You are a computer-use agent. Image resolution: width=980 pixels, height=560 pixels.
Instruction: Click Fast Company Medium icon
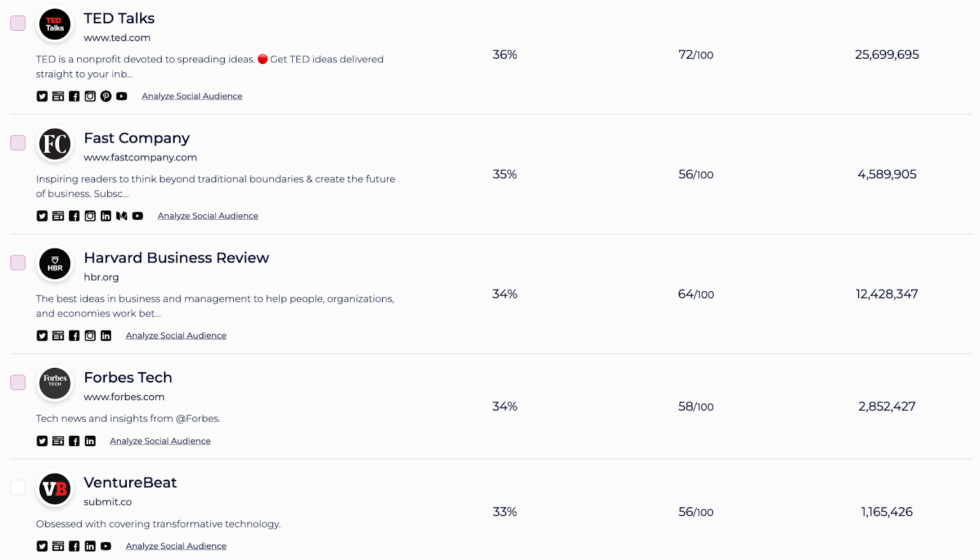[x=122, y=216]
